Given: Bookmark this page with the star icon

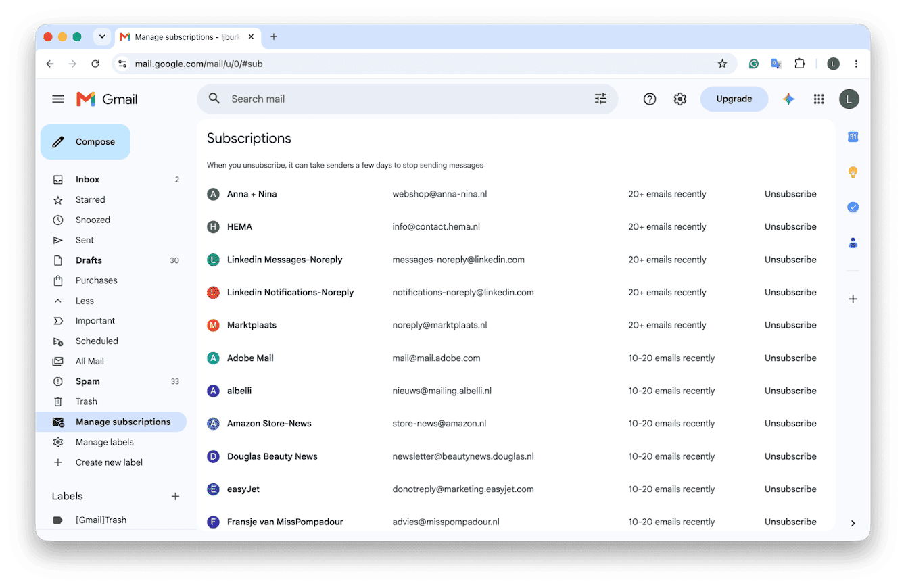Looking at the screenshot, I should point(722,64).
